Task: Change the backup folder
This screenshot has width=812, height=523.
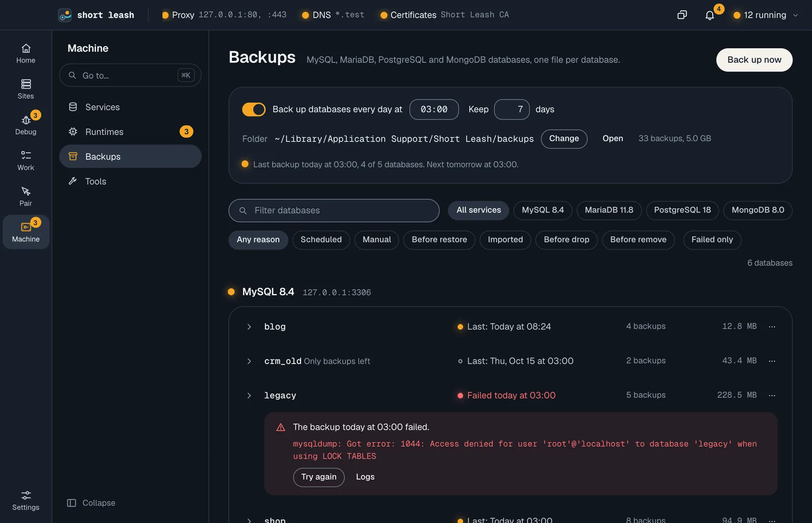Action: pyautogui.click(x=564, y=139)
